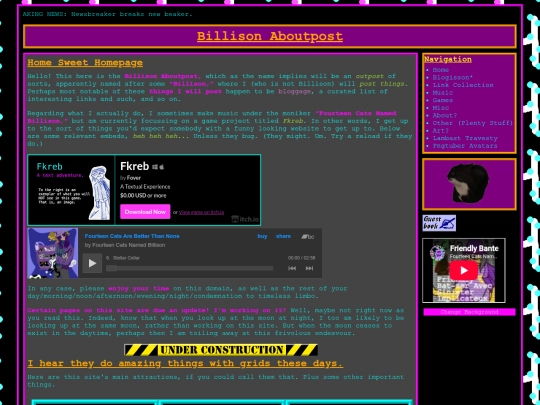The height and width of the screenshot is (405, 540).
Task: Click the 00:00 / 02:58 track time
Action: [x=301, y=258]
